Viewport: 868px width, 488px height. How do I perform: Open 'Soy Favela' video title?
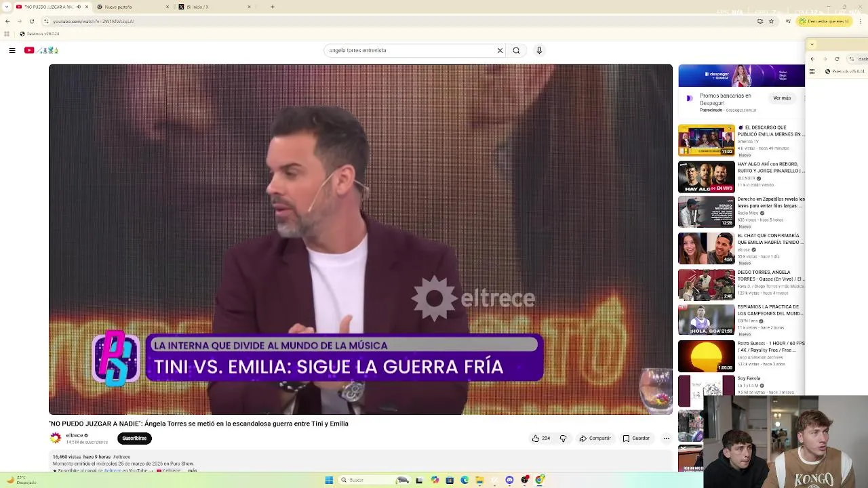point(749,378)
